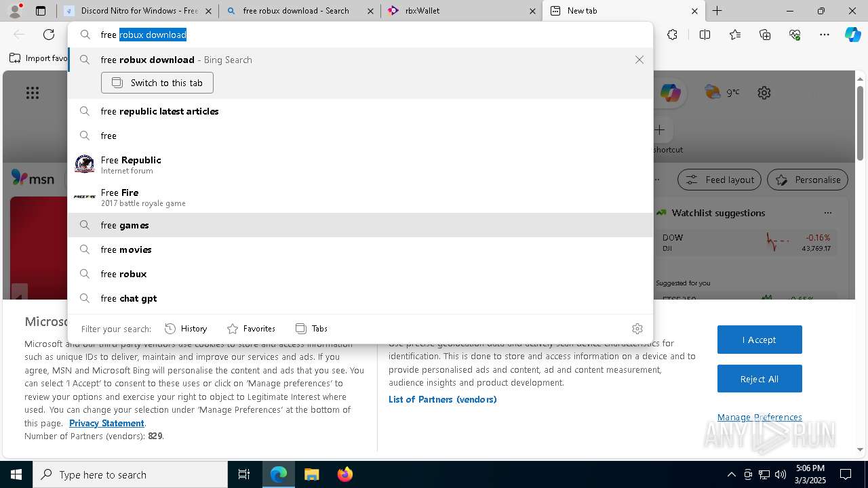Select the free movies suggestion
Image resolution: width=868 pixels, height=488 pixels.
point(359,249)
